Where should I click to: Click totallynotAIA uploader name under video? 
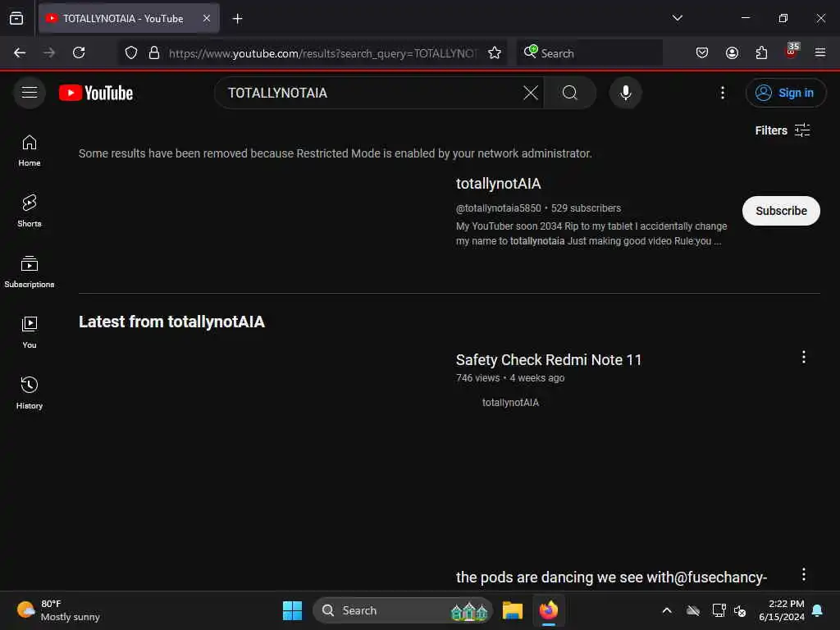pyautogui.click(x=510, y=402)
